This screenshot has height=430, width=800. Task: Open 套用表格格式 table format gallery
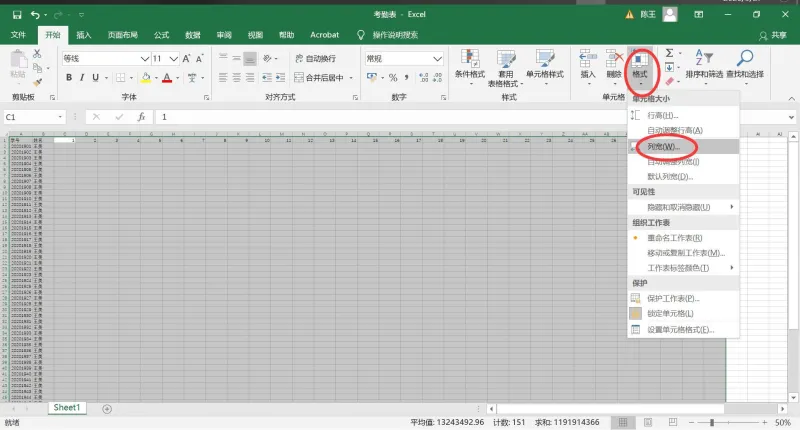[x=506, y=68]
